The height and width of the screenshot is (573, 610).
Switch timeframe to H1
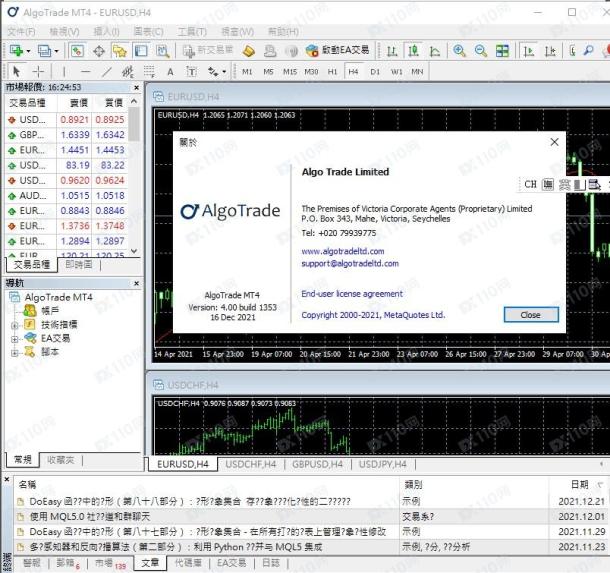[332, 72]
